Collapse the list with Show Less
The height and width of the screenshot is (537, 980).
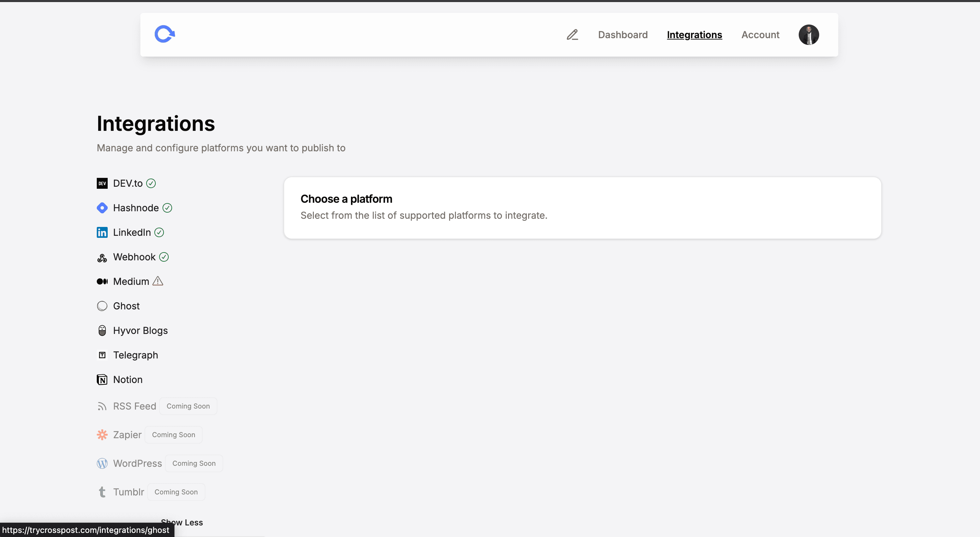[x=182, y=522]
